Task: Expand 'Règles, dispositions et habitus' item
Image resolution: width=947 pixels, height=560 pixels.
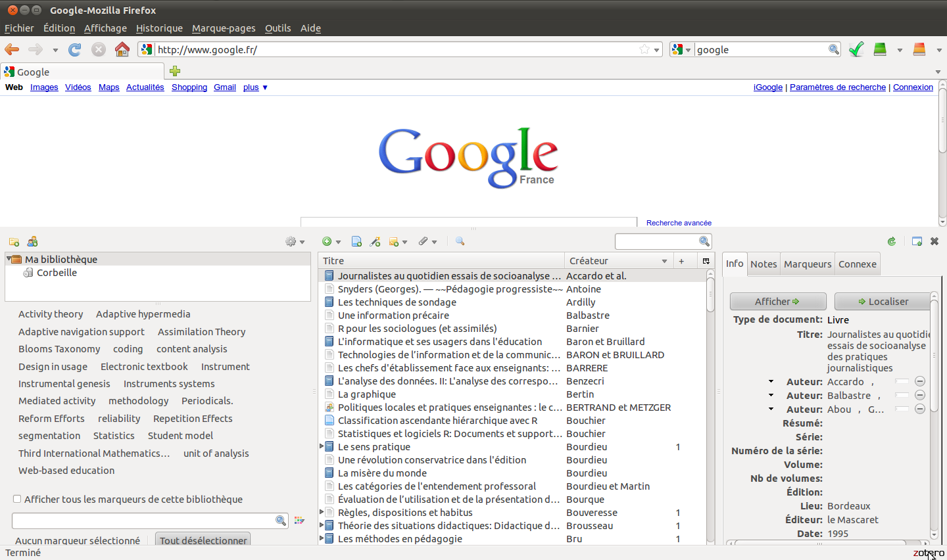Action: [x=322, y=512]
